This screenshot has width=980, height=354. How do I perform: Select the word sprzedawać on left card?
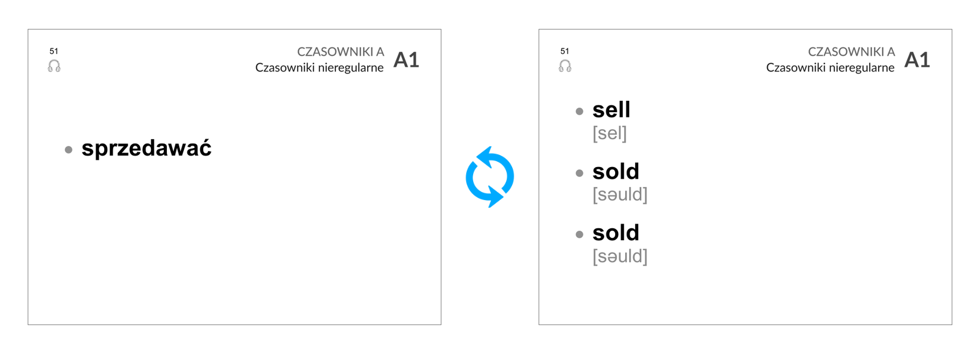tap(147, 148)
